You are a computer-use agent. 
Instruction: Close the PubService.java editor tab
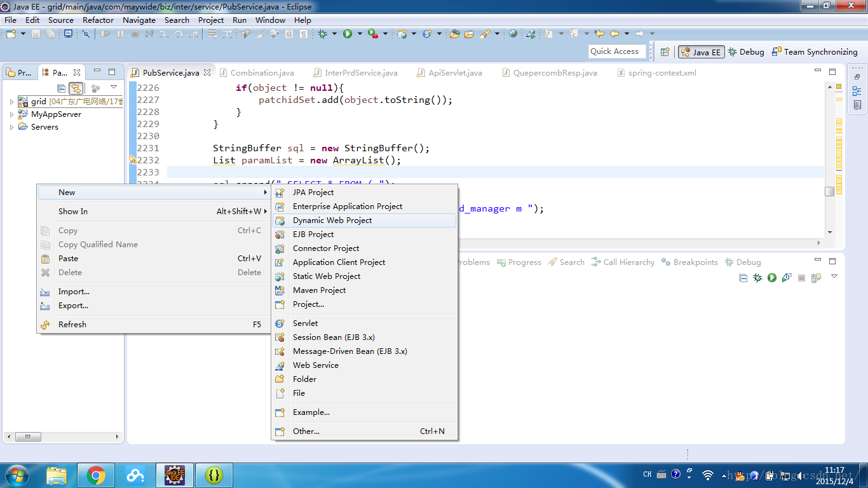[207, 73]
